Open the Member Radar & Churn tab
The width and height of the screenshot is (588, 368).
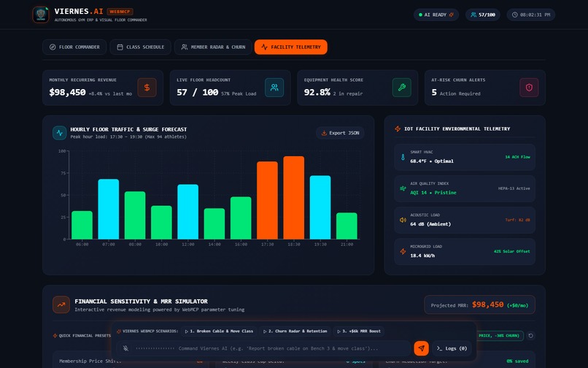[213, 47]
